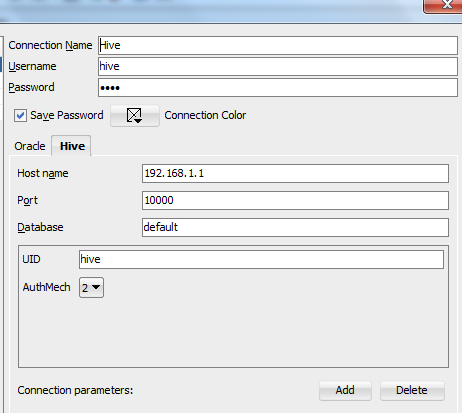Select the Password input field
This screenshot has height=413, width=462.
278,88
